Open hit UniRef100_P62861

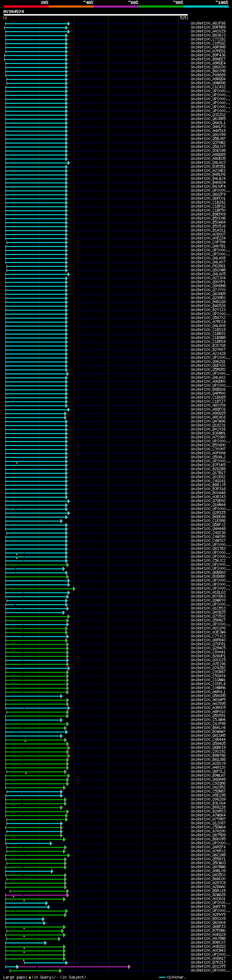pyautogui.click(x=208, y=266)
